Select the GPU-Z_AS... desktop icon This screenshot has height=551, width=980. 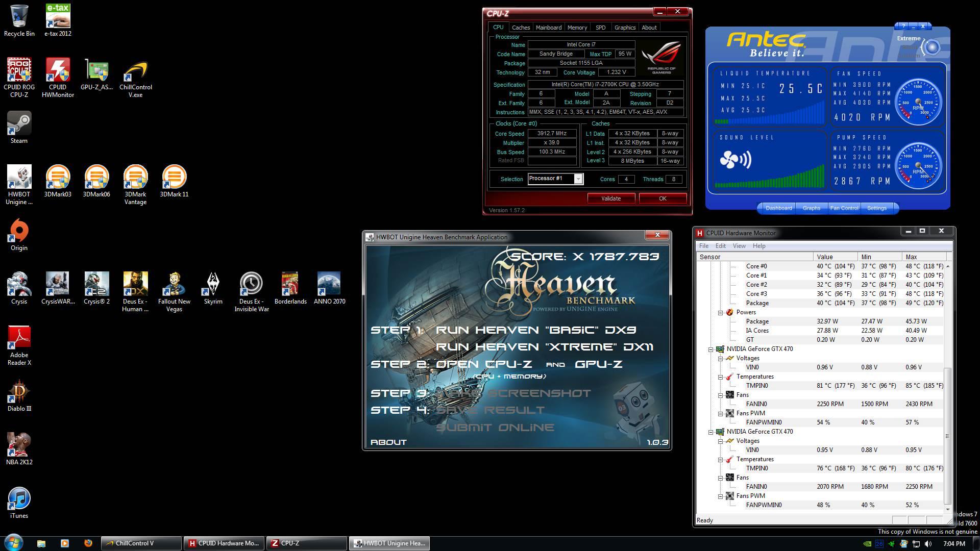pyautogui.click(x=96, y=74)
